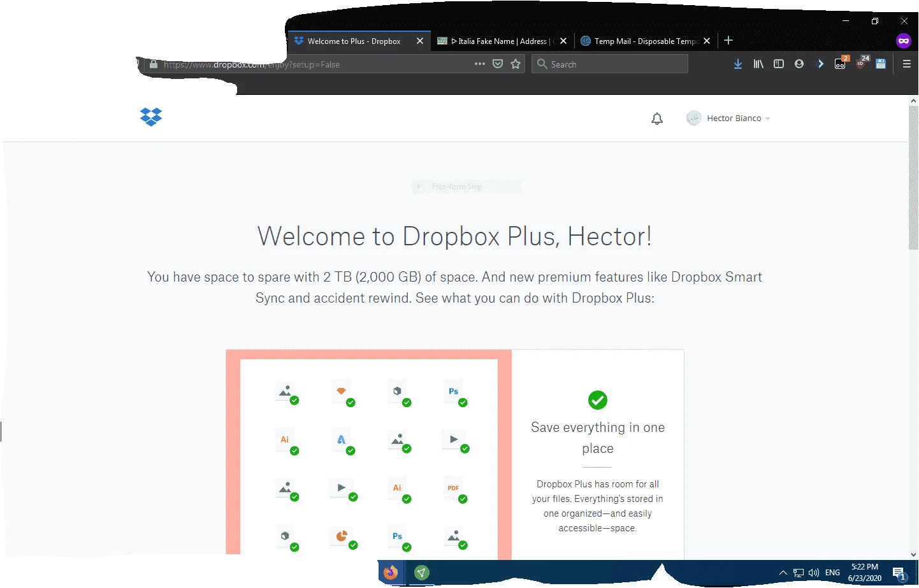Open the notifications bell
The height and width of the screenshot is (588, 919).
657,118
